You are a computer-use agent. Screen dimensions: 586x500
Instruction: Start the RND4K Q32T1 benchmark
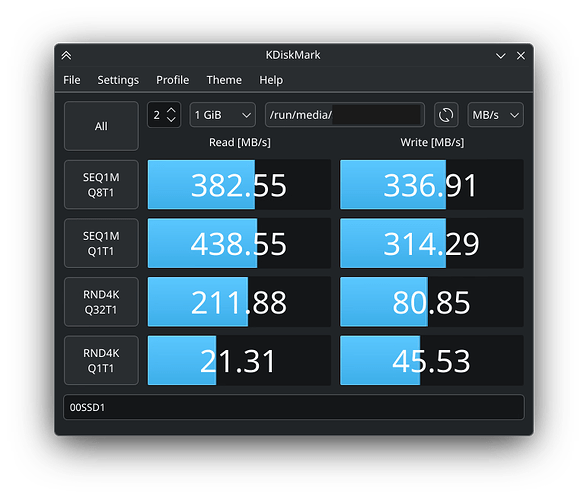point(101,302)
